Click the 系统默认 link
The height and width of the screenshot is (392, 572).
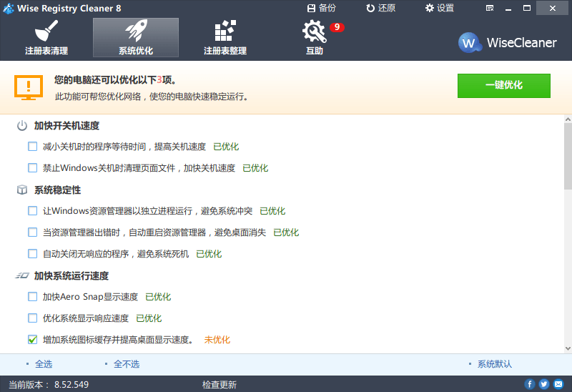click(x=495, y=364)
